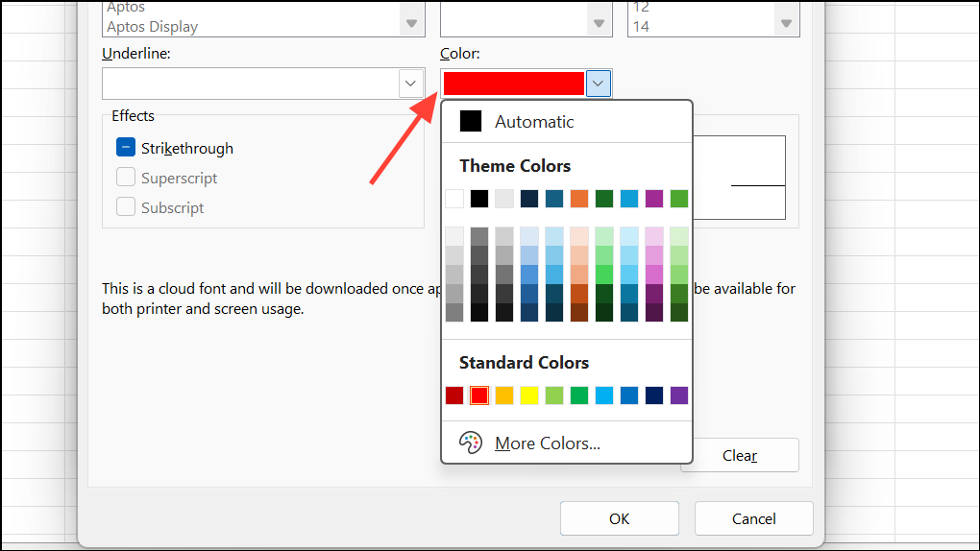Image resolution: width=980 pixels, height=551 pixels.
Task: Open More Colors... menu entry
Action: [x=547, y=443]
